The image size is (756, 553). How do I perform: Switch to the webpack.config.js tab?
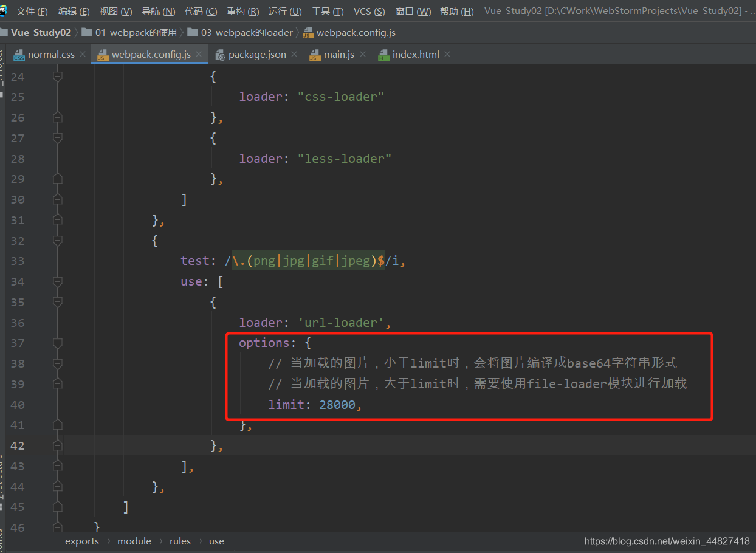(x=151, y=54)
